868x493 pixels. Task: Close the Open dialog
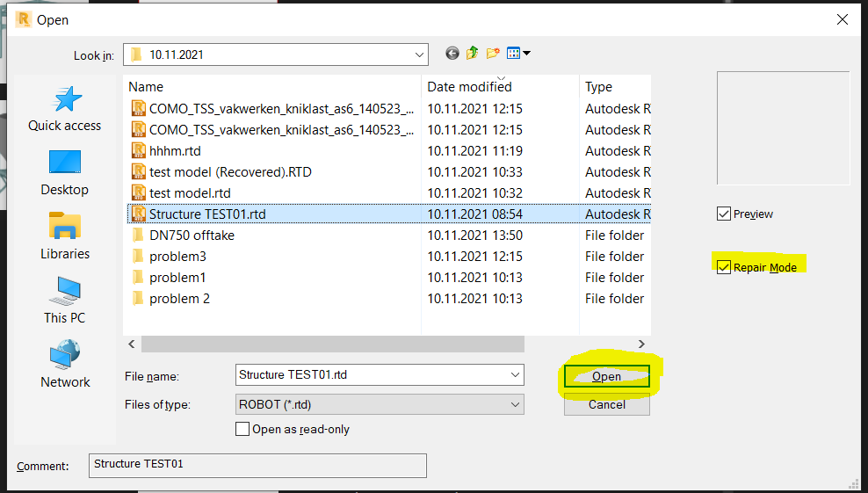(842, 19)
